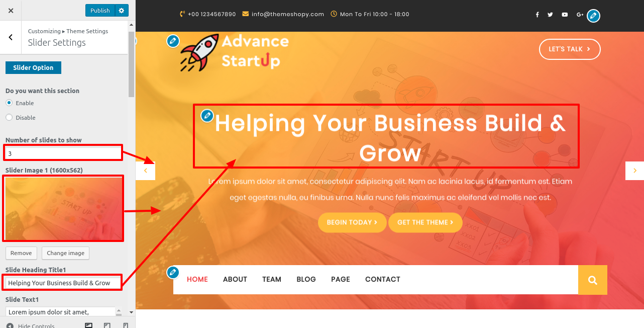The width and height of the screenshot is (644, 328).
Task: Click the Slide Heading Title1 input field
Action: [x=63, y=283]
